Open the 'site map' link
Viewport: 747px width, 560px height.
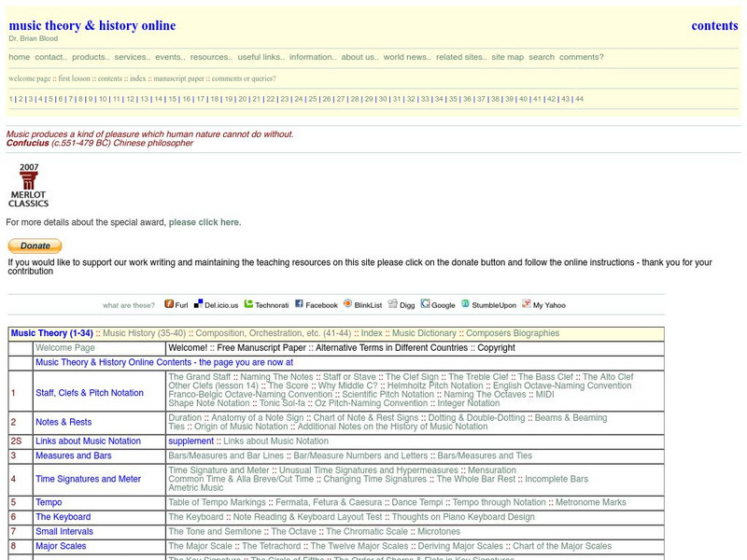click(507, 57)
